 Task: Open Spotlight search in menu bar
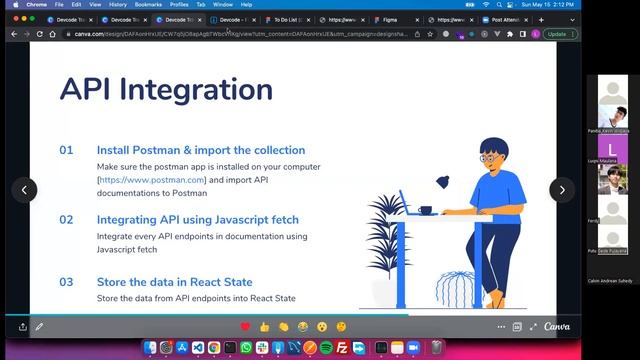point(499,4)
